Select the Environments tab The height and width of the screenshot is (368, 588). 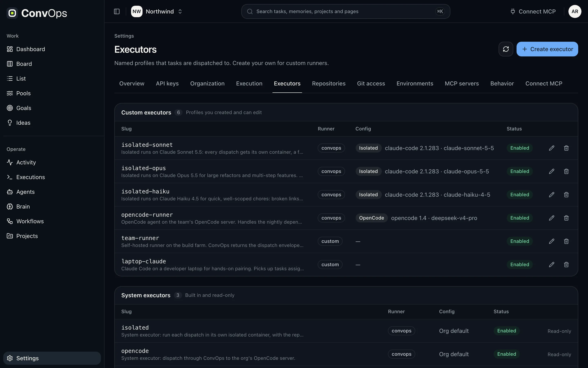(x=415, y=83)
